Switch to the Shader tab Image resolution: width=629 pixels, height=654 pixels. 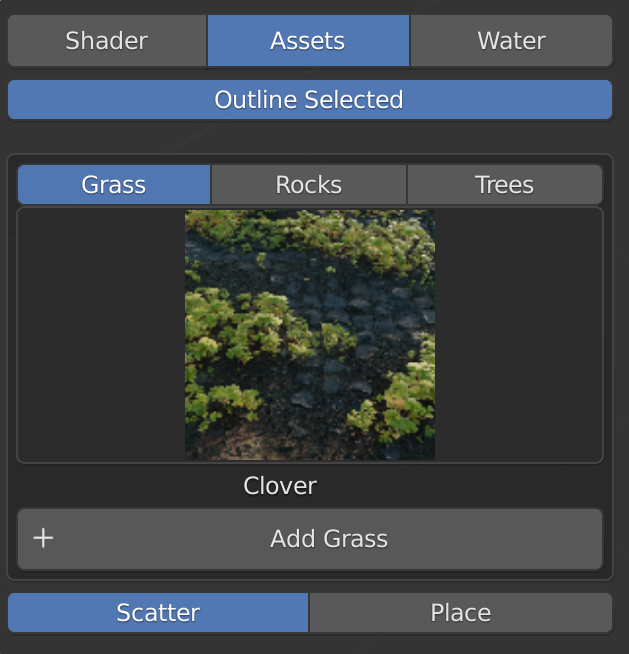[x=107, y=41]
